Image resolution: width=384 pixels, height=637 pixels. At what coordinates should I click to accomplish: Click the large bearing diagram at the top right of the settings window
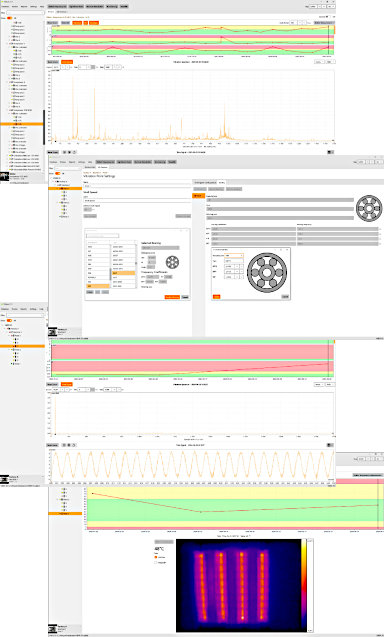point(369,208)
